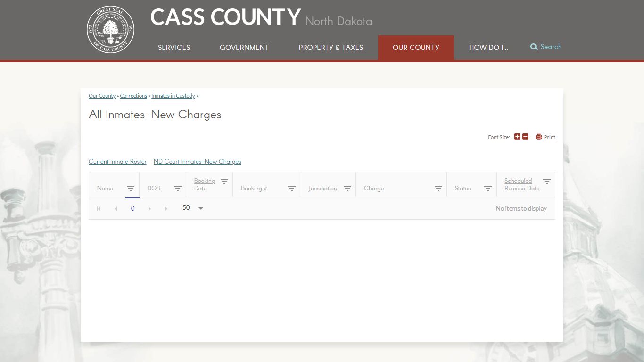
Task: Open filter menu for Name column
Action: [x=131, y=189]
